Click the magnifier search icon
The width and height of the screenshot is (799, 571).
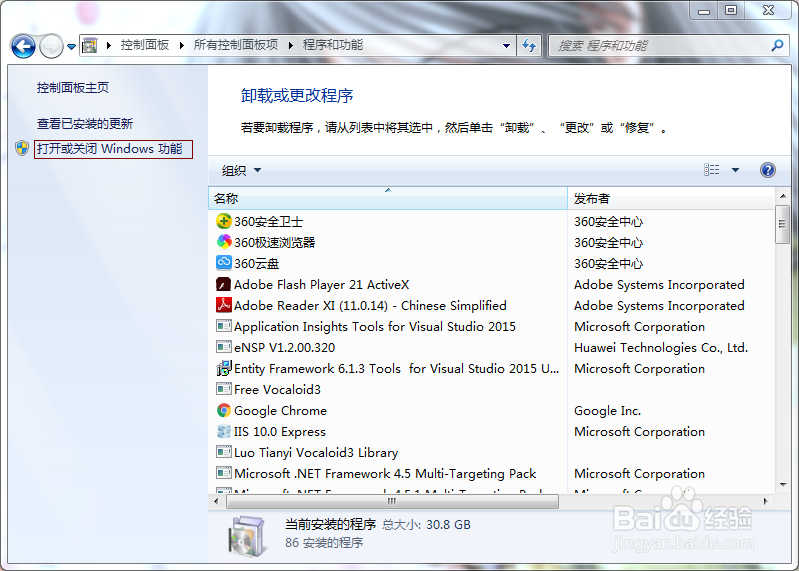pyautogui.click(x=777, y=46)
